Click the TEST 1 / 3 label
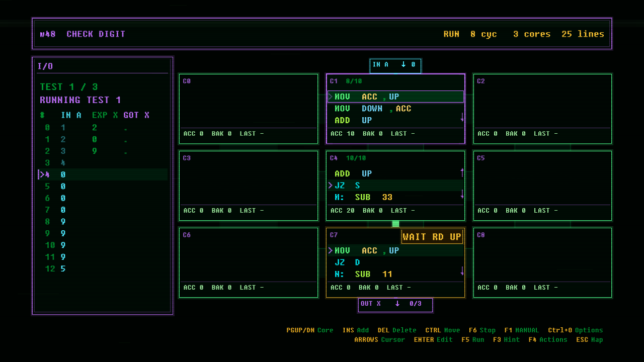 [x=69, y=87]
